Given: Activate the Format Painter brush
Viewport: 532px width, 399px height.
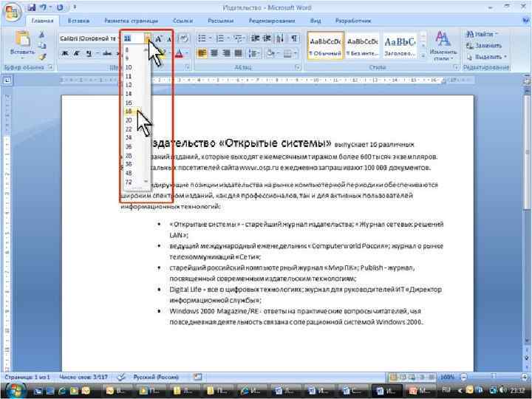Looking at the screenshot, I should click(41, 57).
